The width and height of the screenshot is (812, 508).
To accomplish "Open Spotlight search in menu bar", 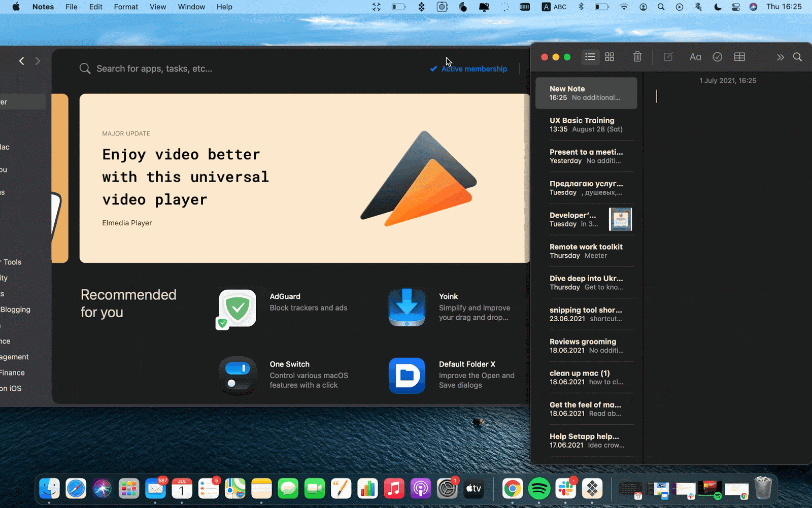I will 661,7.
